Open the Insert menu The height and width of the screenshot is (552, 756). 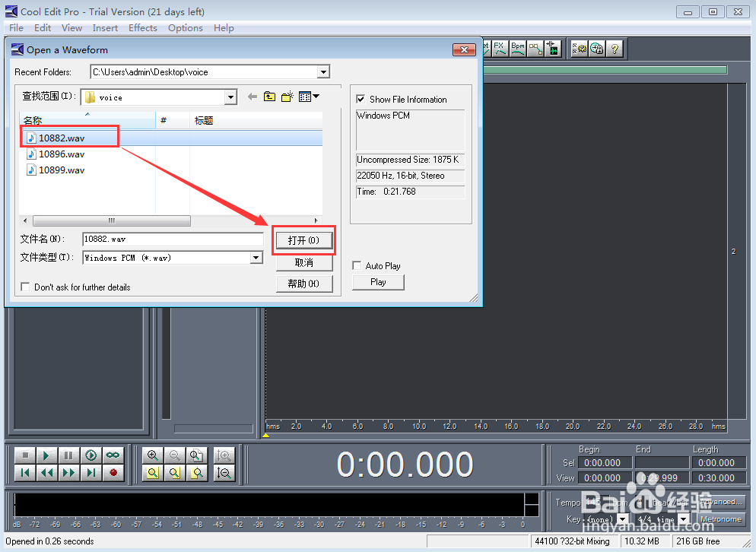[105, 28]
